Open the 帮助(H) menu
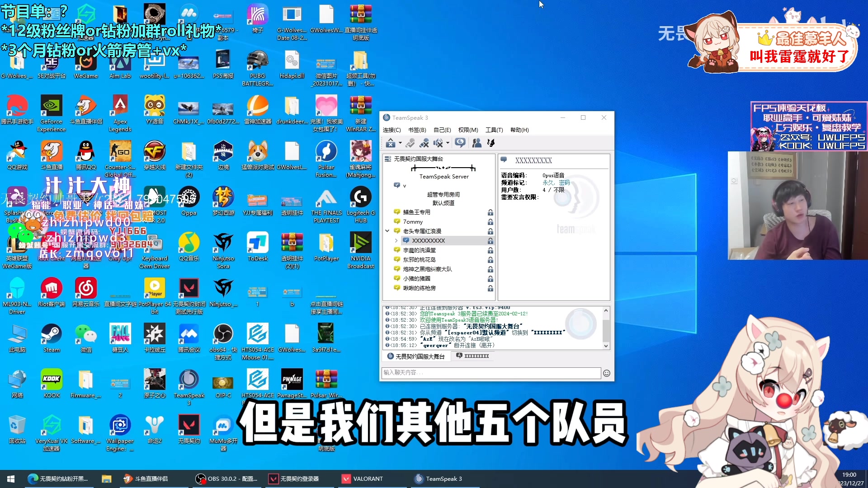This screenshot has height=488, width=868. pyautogui.click(x=519, y=130)
